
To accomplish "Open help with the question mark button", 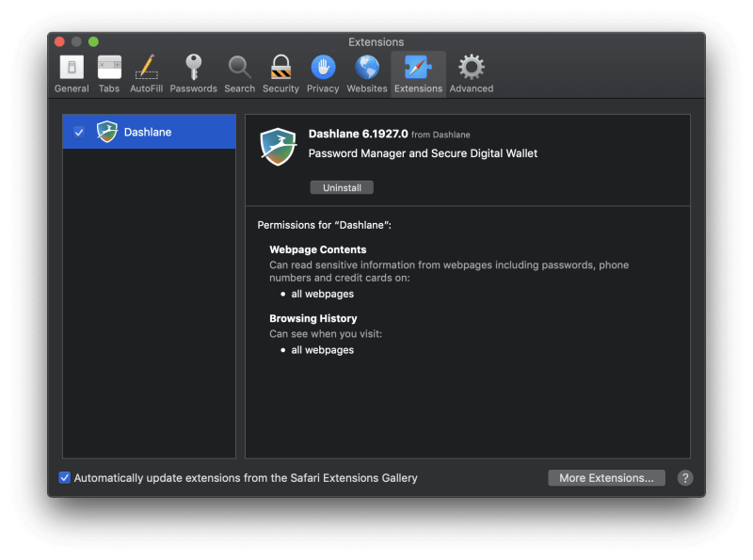I will (685, 478).
